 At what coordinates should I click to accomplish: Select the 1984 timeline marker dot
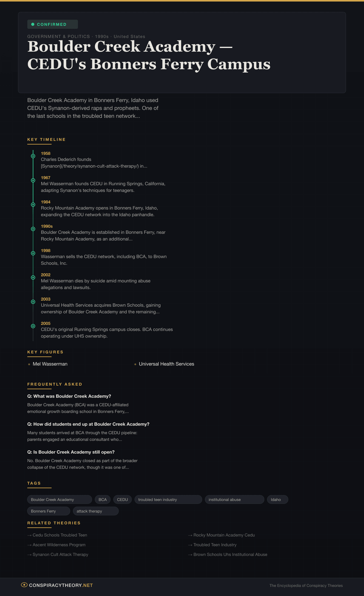click(x=33, y=205)
